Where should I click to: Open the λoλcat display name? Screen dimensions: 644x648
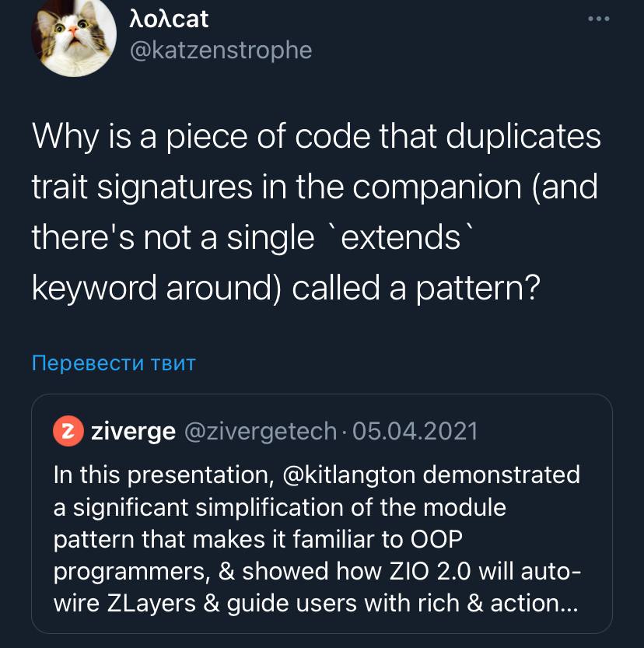click(168, 18)
